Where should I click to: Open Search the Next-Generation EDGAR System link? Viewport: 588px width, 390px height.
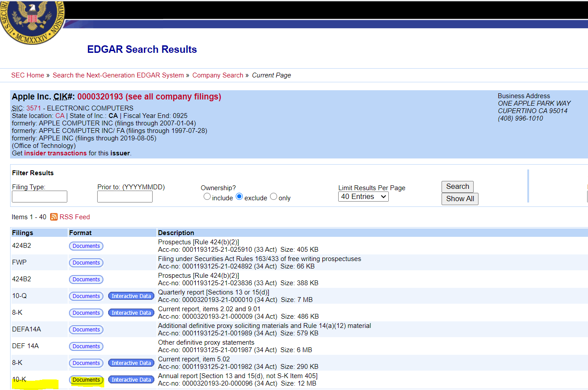118,75
